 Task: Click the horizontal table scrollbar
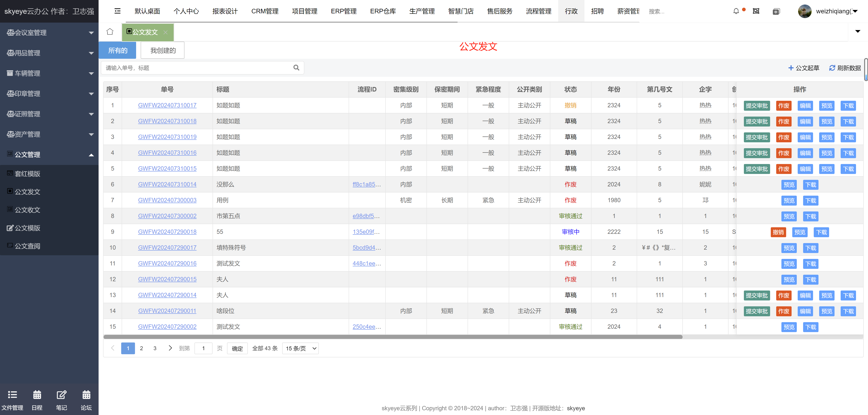click(393, 337)
